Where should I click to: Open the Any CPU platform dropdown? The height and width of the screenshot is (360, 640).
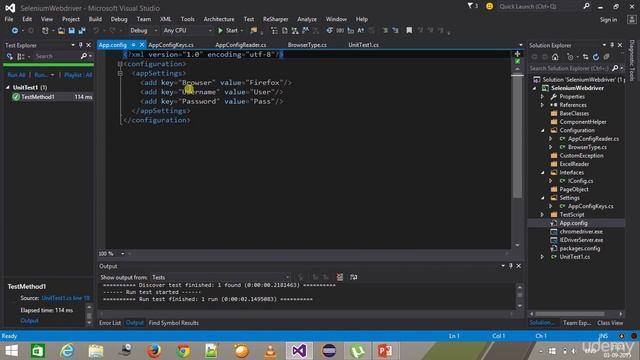[188, 31]
